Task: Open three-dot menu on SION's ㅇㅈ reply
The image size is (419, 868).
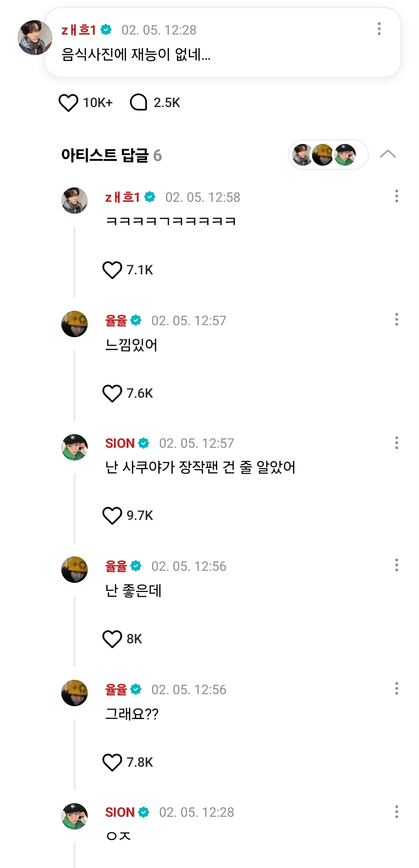Action: tap(396, 812)
